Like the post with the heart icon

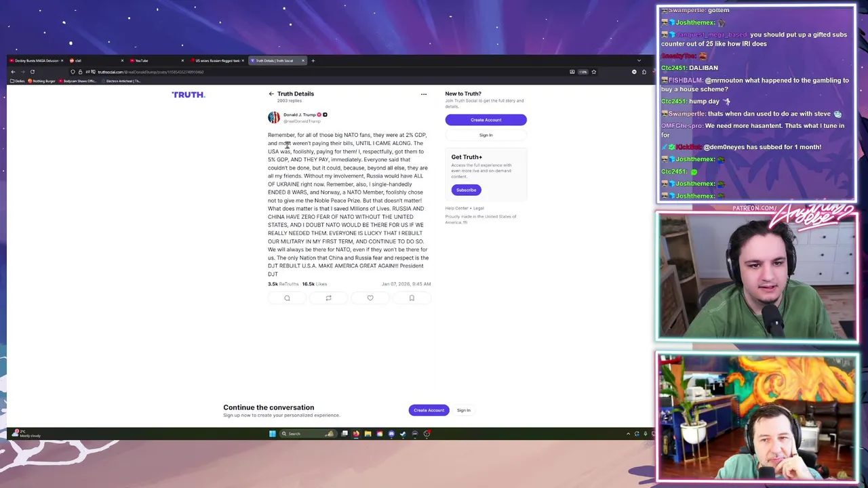pos(370,298)
